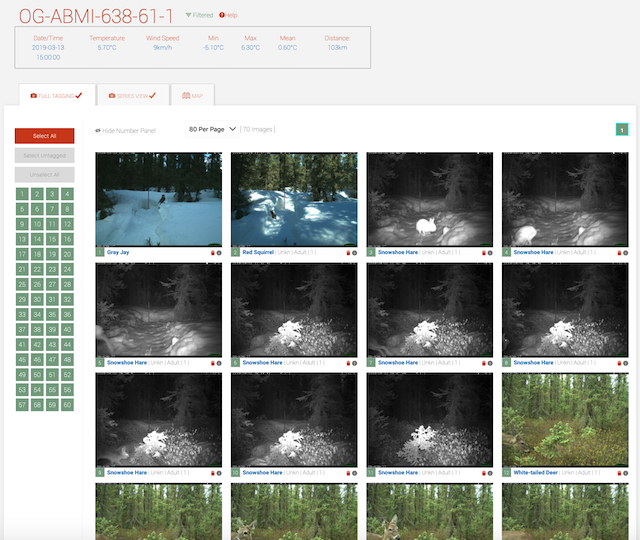This screenshot has height=540, width=640.
Task: Open the Gray Jay snow scene thumbnail
Action: pos(159,199)
